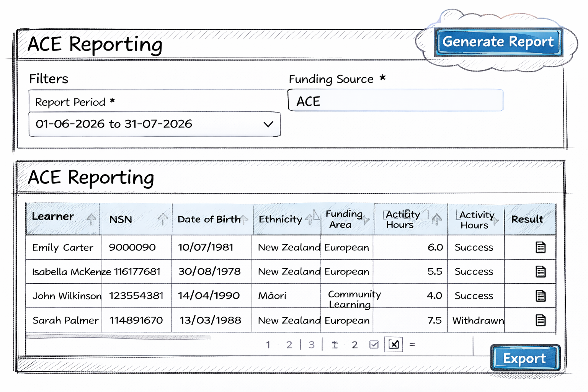Click Success status in John Wilkinson row
Viewport: 588px width, 392px height.
tap(474, 296)
